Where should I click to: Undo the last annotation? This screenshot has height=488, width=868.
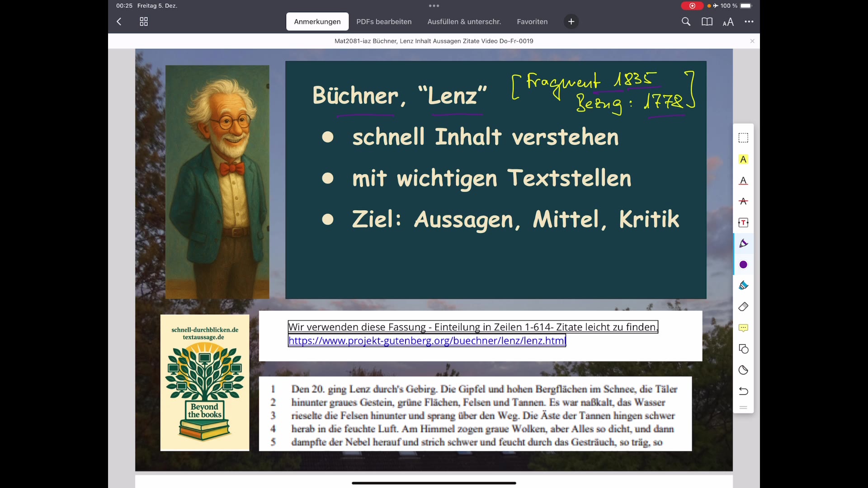tap(744, 391)
